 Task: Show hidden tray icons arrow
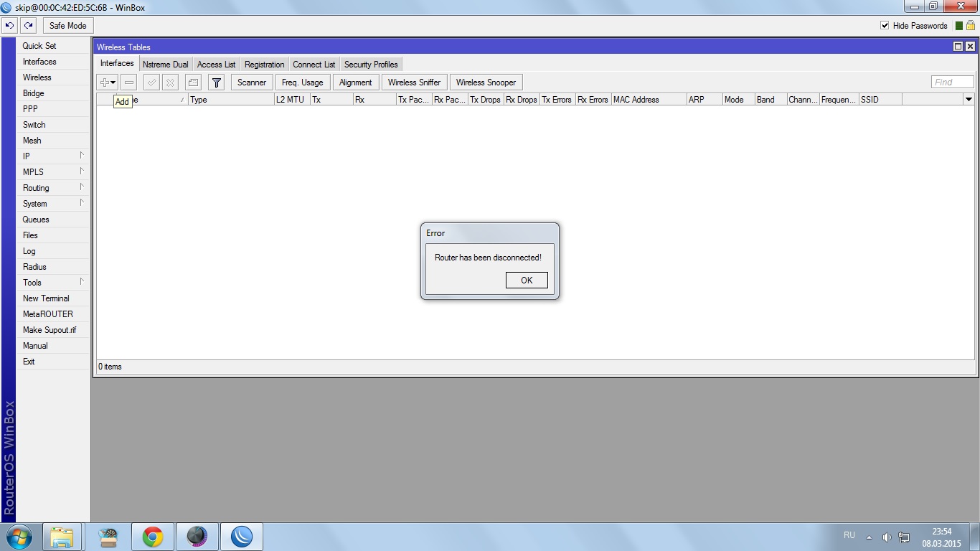[869, 537]
